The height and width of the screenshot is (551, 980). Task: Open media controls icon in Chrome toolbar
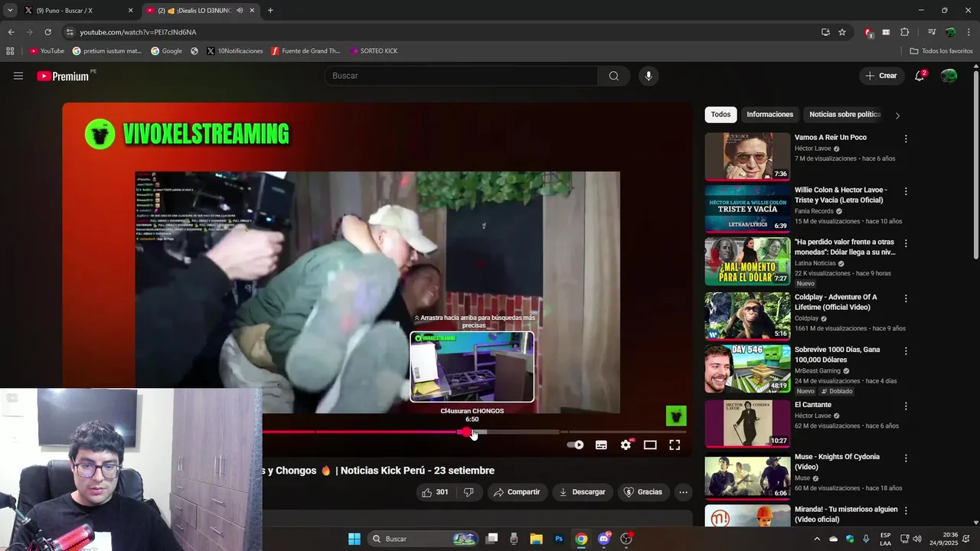(x=932, y=32)
